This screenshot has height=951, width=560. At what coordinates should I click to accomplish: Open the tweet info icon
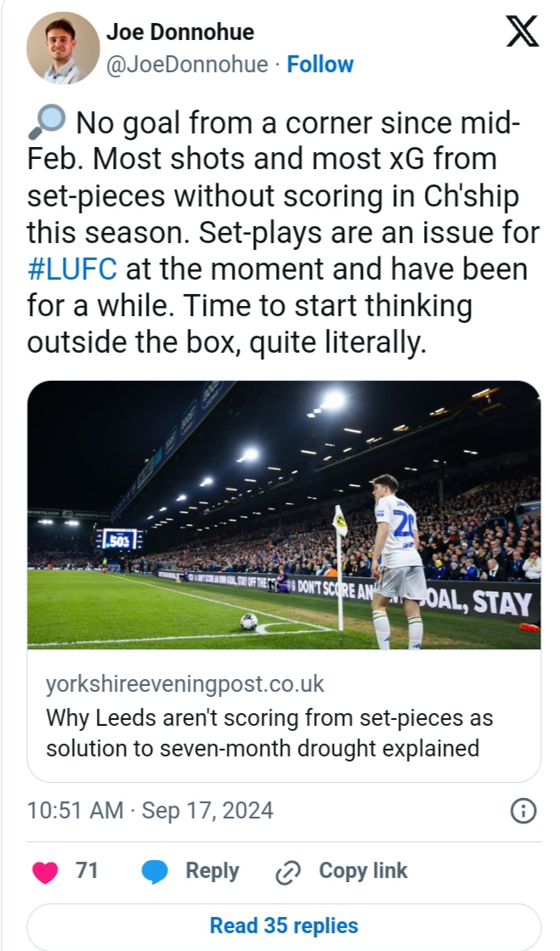pyautogui.click(x=523, y=811)
